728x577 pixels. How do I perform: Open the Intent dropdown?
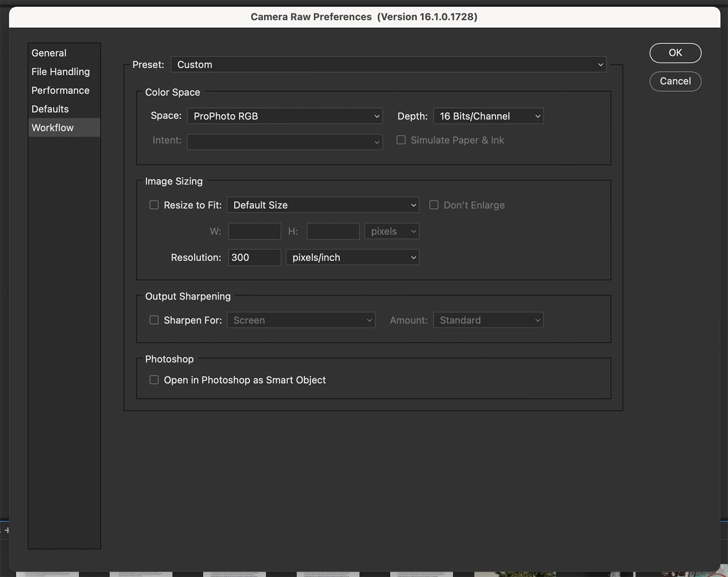click(285, 142)
